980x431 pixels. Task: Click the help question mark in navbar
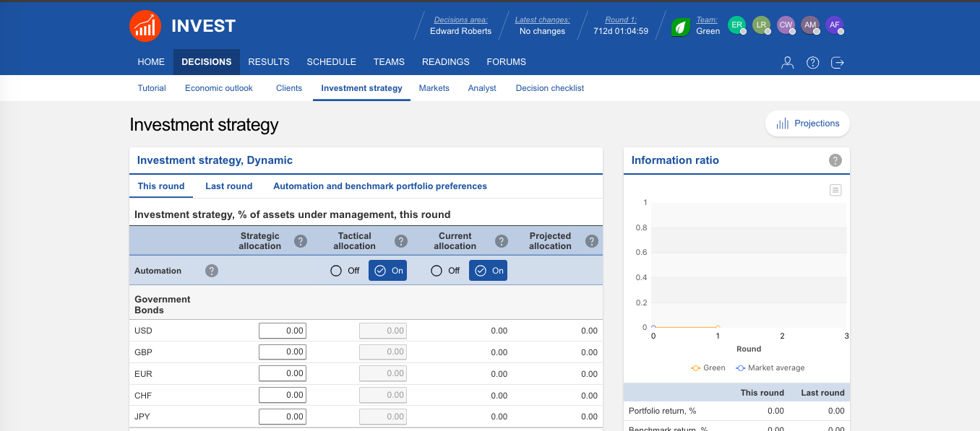812,62
